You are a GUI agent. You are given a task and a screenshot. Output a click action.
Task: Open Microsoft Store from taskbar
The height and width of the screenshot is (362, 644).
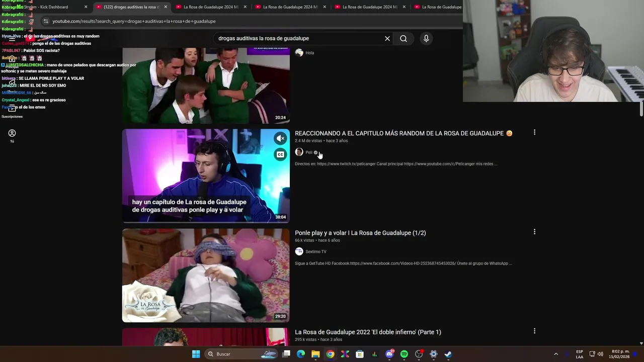[360, 354]
